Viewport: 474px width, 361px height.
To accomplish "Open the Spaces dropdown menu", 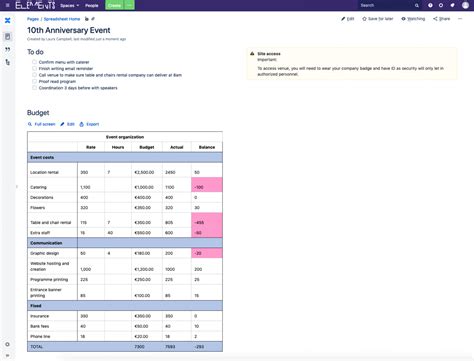I will pos(69,6).
